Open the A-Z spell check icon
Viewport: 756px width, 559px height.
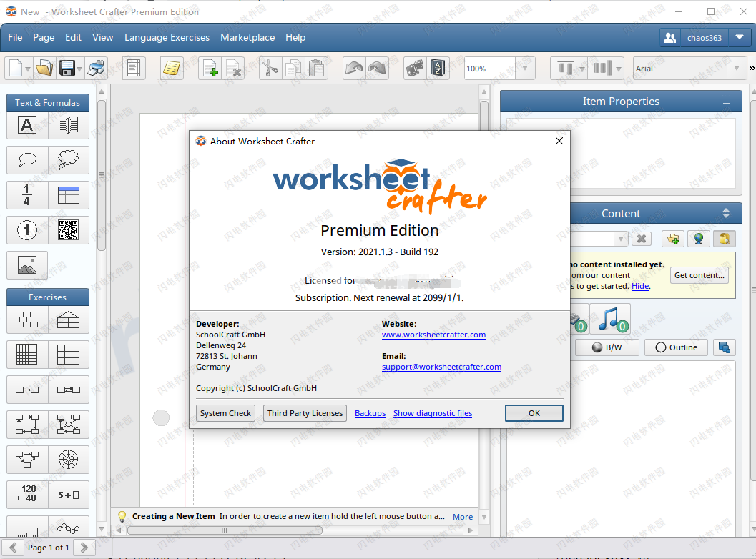[x=438, y=69]
